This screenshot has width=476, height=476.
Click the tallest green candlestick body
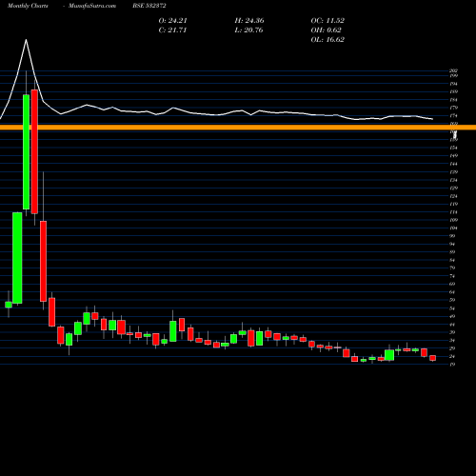pyautogui.click(x=27, y=152)
